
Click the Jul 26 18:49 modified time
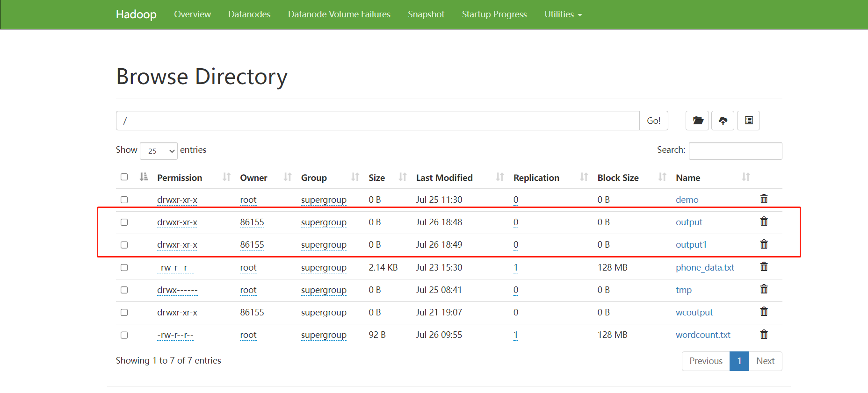click(x=439, y=244)
